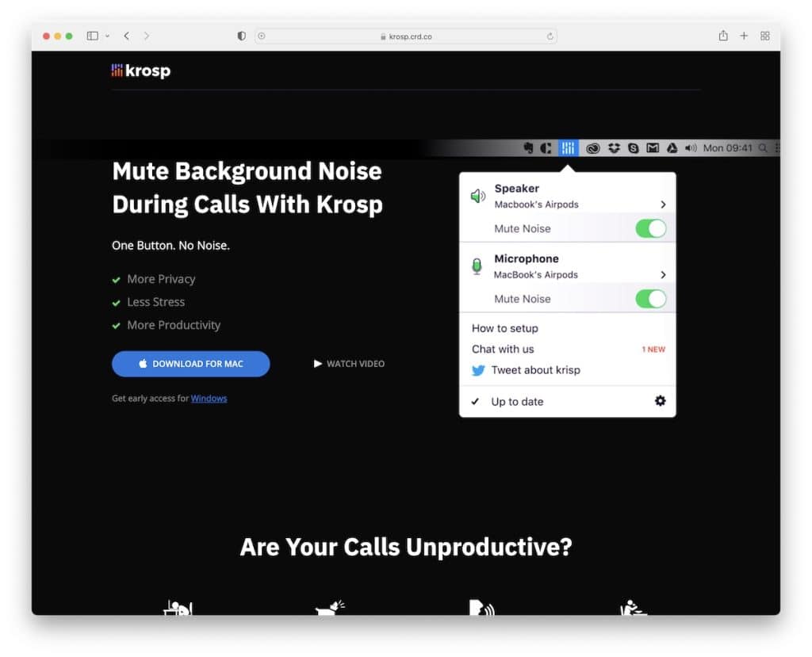Click the Download for Mac button
This screenshot has height=657, width=812.
click(x=190, y=364)
